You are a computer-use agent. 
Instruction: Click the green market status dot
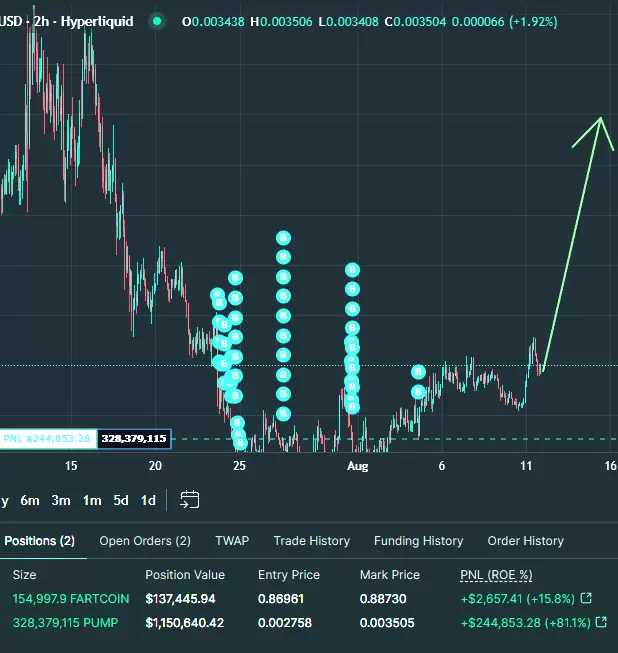tap(157, 21)
